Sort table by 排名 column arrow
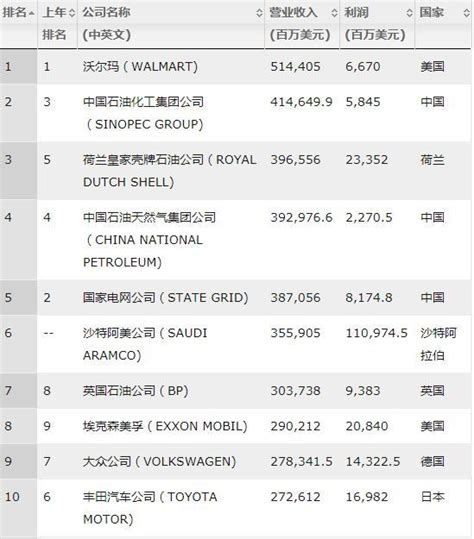474x539 pixels. (31, 13)
